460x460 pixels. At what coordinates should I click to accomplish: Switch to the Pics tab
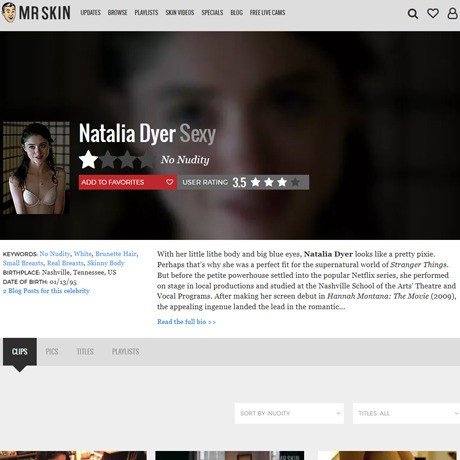(52, 352)
